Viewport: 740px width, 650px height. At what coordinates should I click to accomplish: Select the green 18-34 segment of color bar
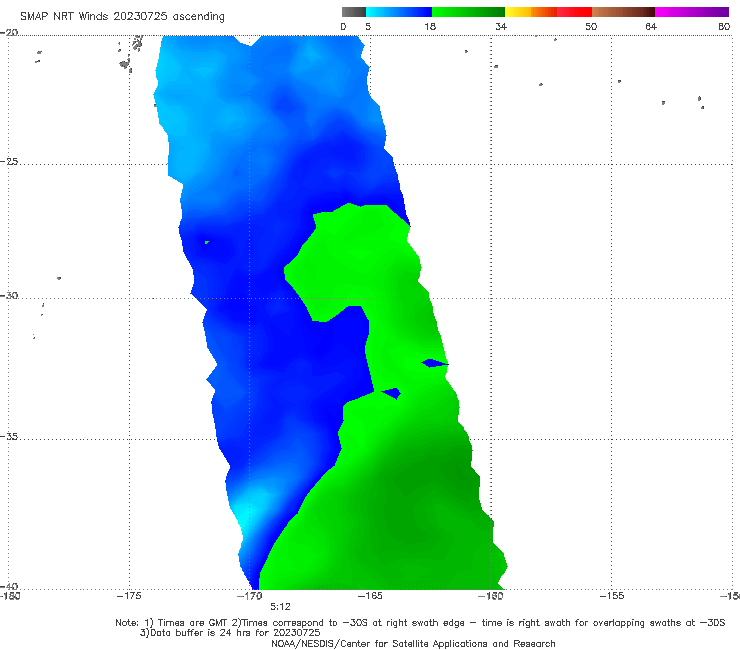pos(468,12)
